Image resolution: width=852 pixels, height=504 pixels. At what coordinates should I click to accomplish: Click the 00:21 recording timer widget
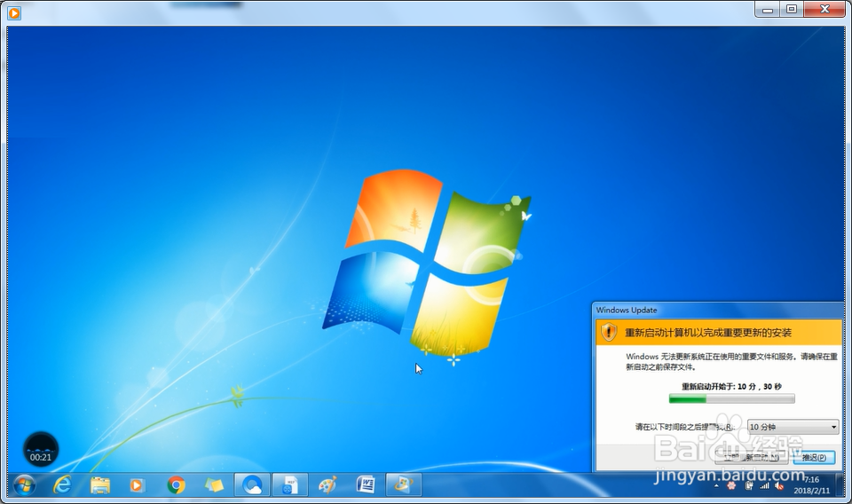click(x=41, y=450)
